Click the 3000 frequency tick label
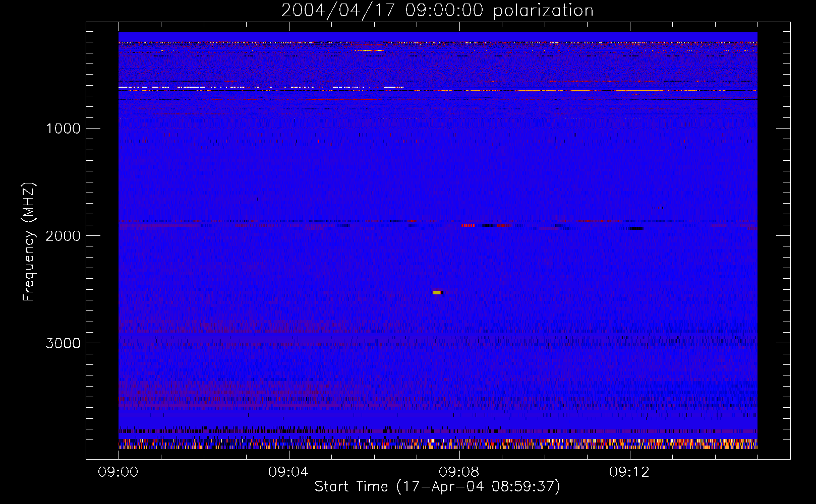This screenshot has height=504, width=816. [x=63, y=343]
